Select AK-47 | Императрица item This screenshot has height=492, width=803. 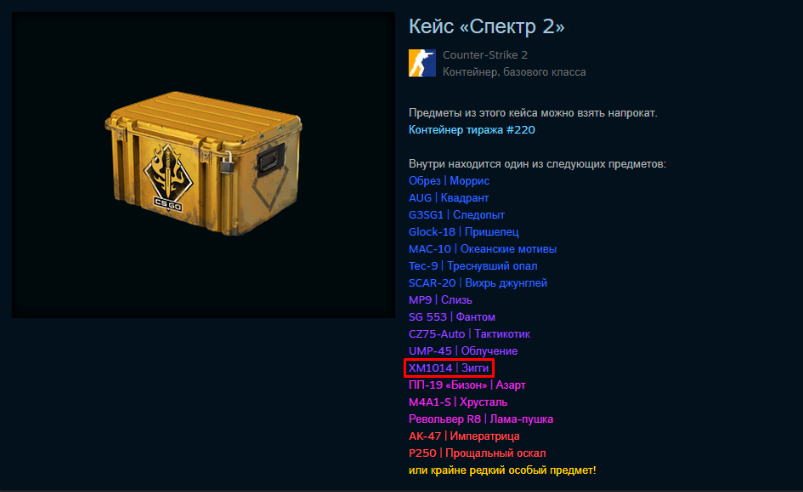coord(464,436)
